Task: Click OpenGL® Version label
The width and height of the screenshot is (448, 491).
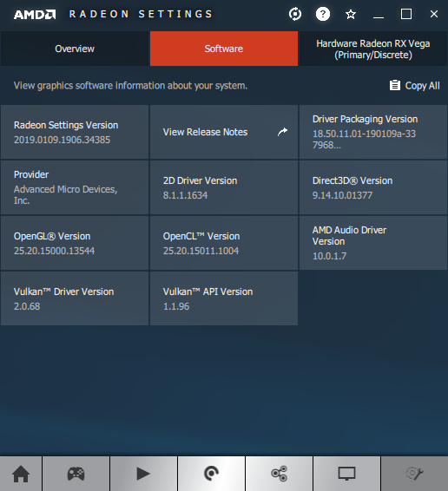Action: coord(52,236)
